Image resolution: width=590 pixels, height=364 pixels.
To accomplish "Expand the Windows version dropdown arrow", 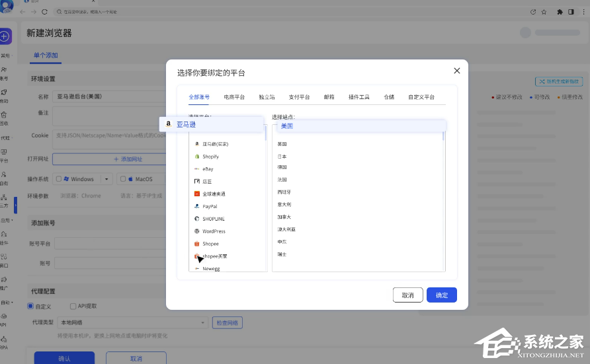I will click(x=106, y=179).
